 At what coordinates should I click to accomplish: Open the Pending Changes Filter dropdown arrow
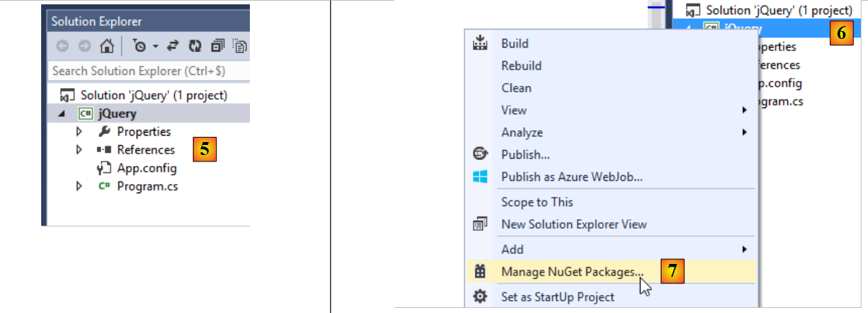click(x=155, y=48)
